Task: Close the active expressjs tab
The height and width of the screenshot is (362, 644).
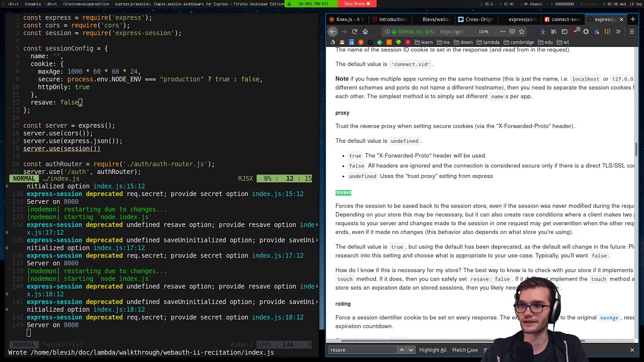Action: coord(621,19)
